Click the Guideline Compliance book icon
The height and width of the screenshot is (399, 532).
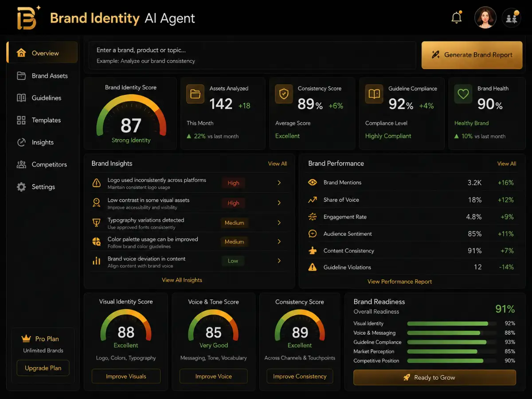(x=374, y=94)
